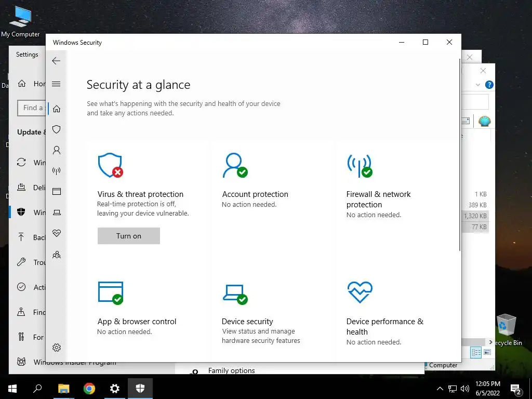This screenshot has height=399, width=532.
Task: Open My Computer desktop icon
Action: (x=20, y=21)
